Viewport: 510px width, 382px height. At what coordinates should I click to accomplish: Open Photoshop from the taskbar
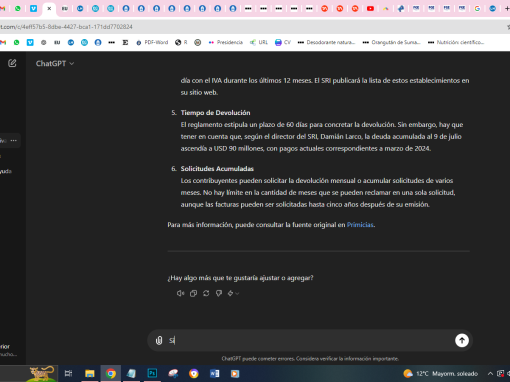152,373
